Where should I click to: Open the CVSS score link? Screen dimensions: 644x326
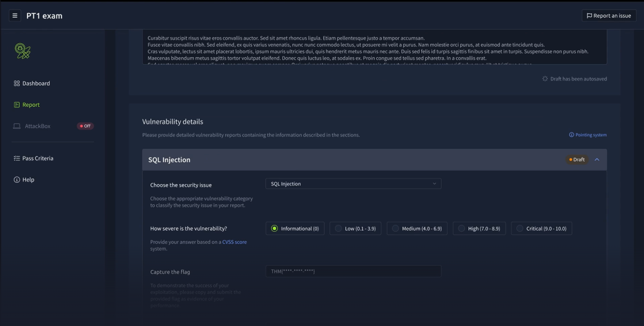click(235, 242)
